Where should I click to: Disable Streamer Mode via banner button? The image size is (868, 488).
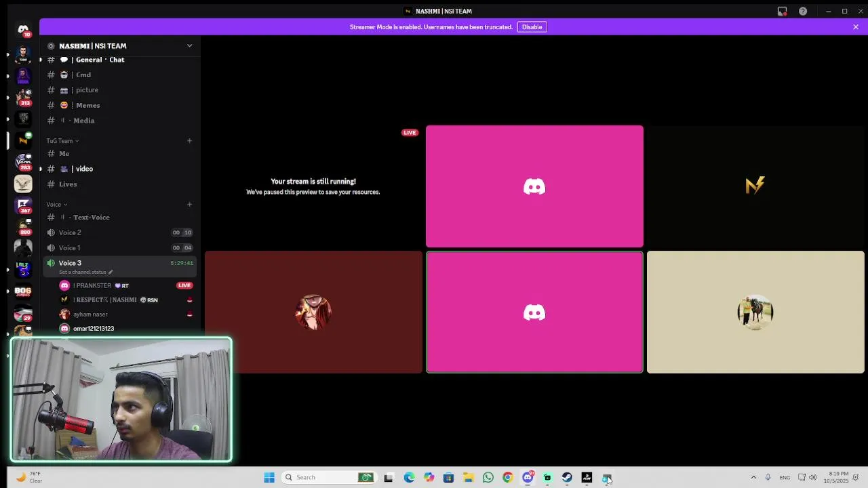(532, 27)
